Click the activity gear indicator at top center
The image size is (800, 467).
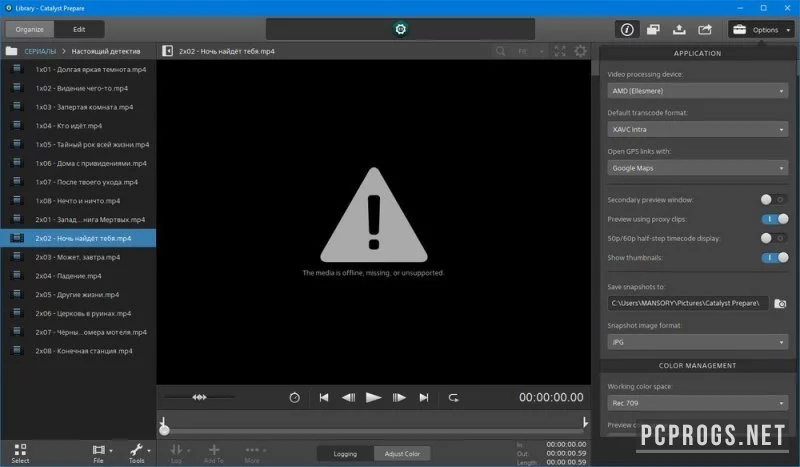pos(401,29)
